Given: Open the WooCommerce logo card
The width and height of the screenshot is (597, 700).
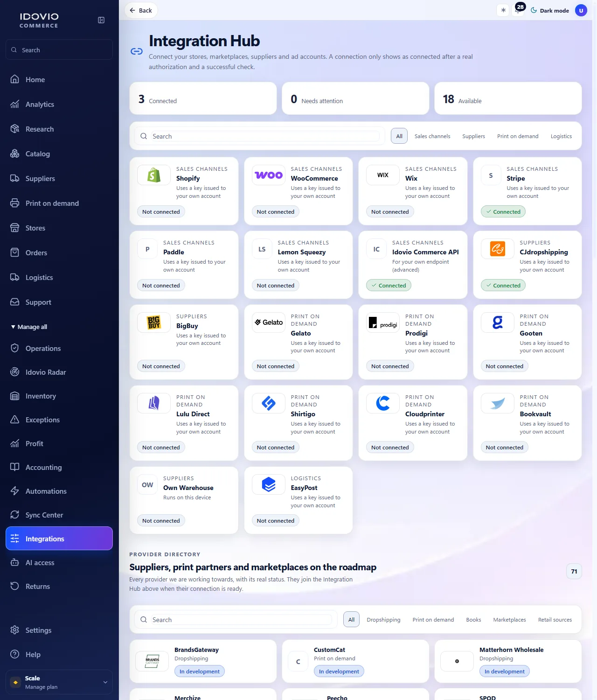Looking at the screenshot, I should click(x=269, y=175).
